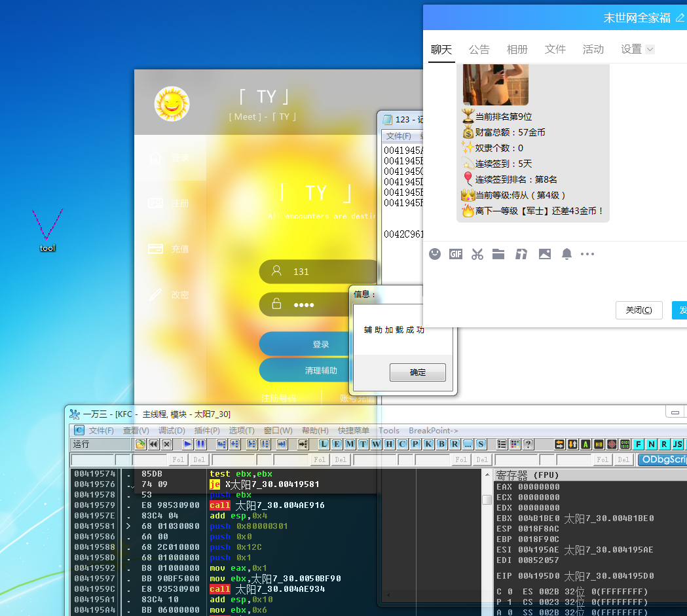Open the 调试(D) menu in the debugger

tap(172, 430)
